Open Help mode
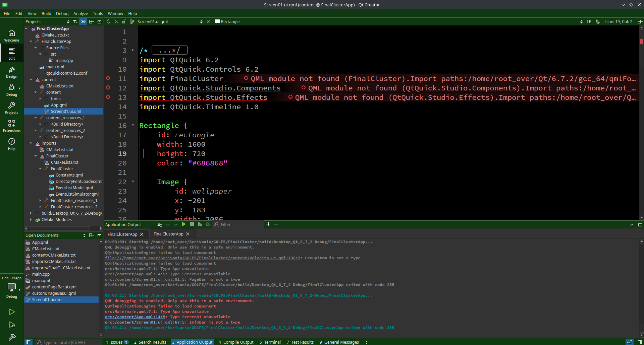This screenshot has width=644, height=345. (12, 144)
